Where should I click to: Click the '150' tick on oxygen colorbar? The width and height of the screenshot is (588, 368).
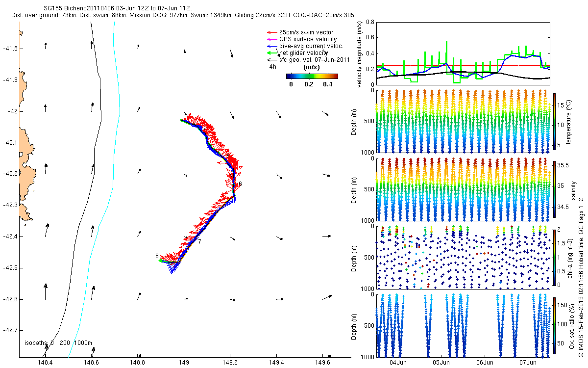tap(562, 304)
